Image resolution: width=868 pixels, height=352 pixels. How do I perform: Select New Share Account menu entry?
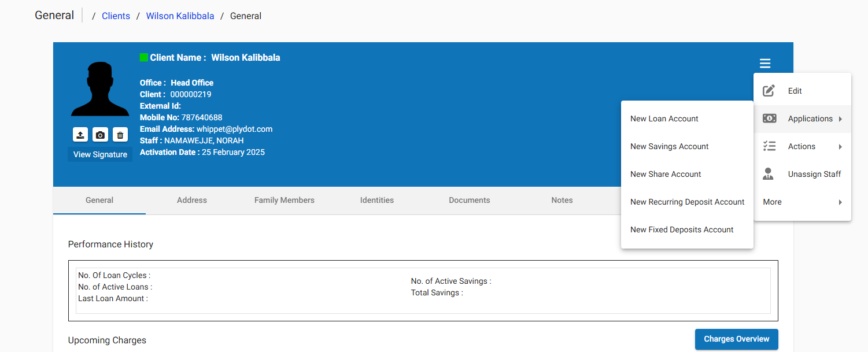click(665, 174)
